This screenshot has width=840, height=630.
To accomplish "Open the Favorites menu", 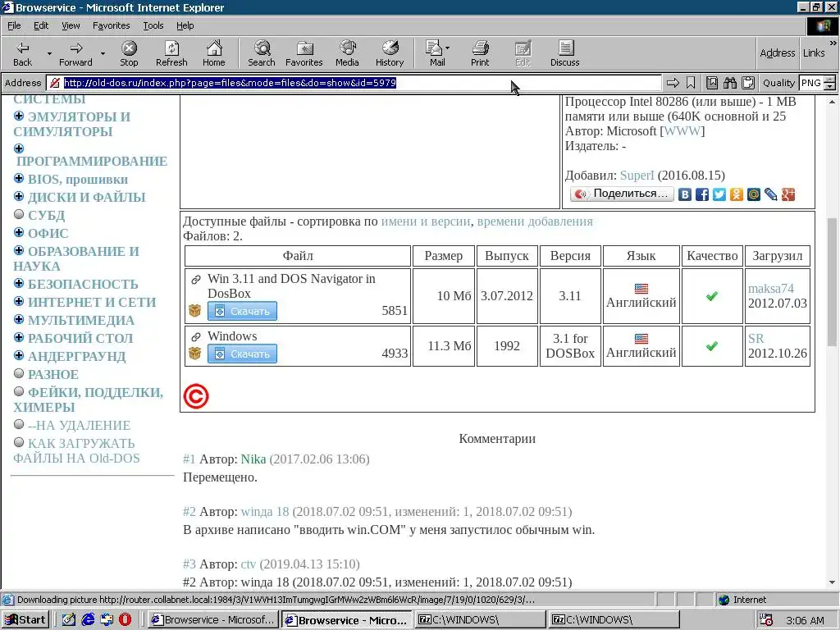I will coord(111,25).
